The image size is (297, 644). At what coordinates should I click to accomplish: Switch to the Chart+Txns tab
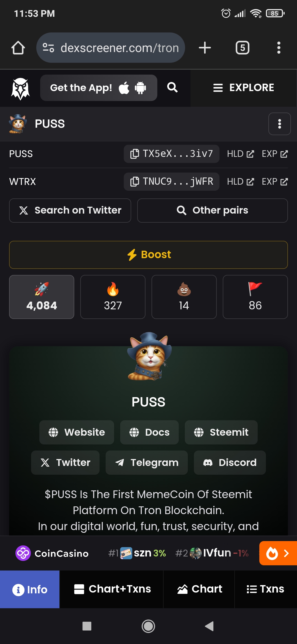(x=112, y=589)
